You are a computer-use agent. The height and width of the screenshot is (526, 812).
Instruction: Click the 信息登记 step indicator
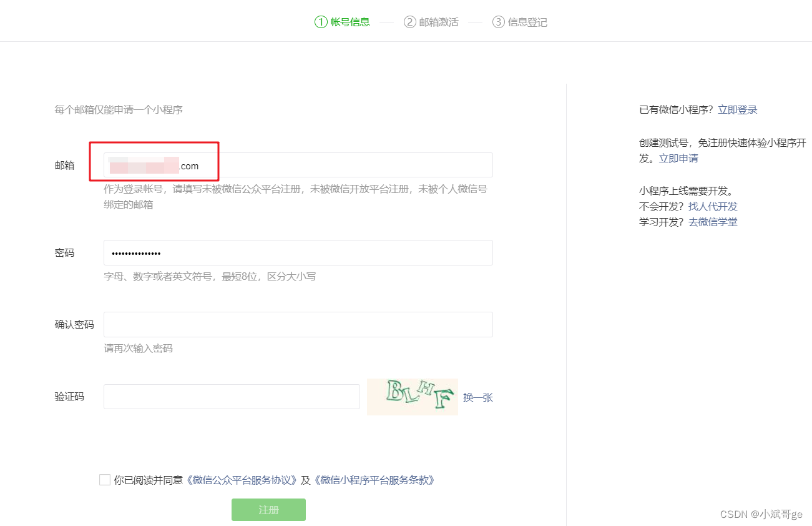coord(526,21)
